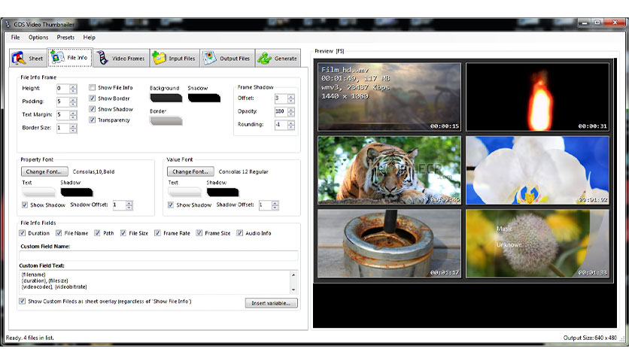Viewport: 629px width, 364px height.
Task: Click the Opacity spinner arrows
Action: click(x=291, y=111)
